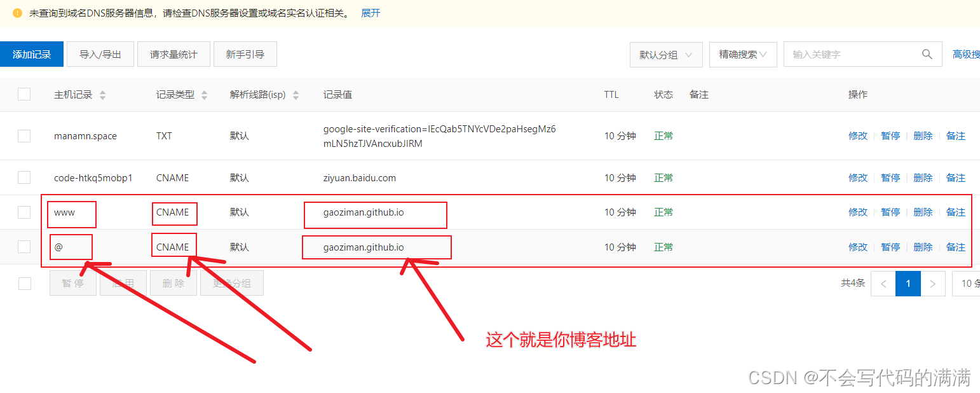Click gaoziman.github.io value in www row
Viewport: 980px width, 393px height.
[x=364, y=212]
